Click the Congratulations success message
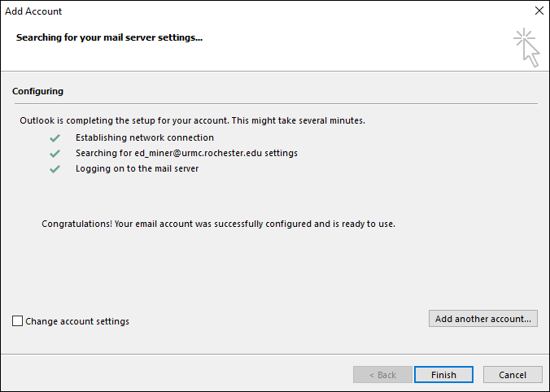 click(x=218, y=224)
